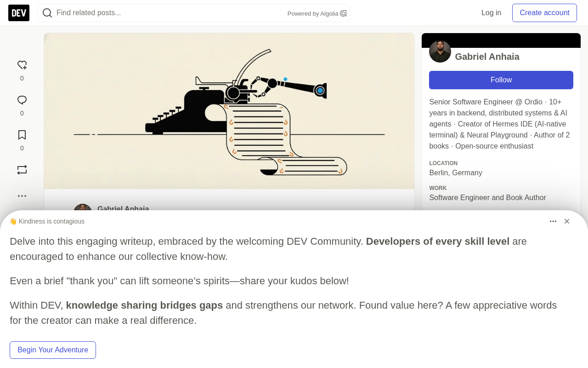The width and height of the screenshot is (588, 368).
Task: Select Software Engineer and Book Author text
Action: click(x=487, y=198)
